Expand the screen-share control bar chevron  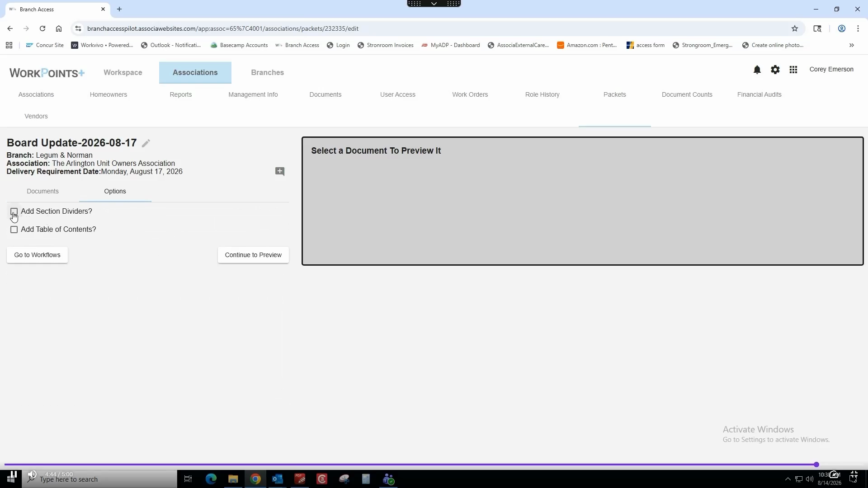pos(434,4)
